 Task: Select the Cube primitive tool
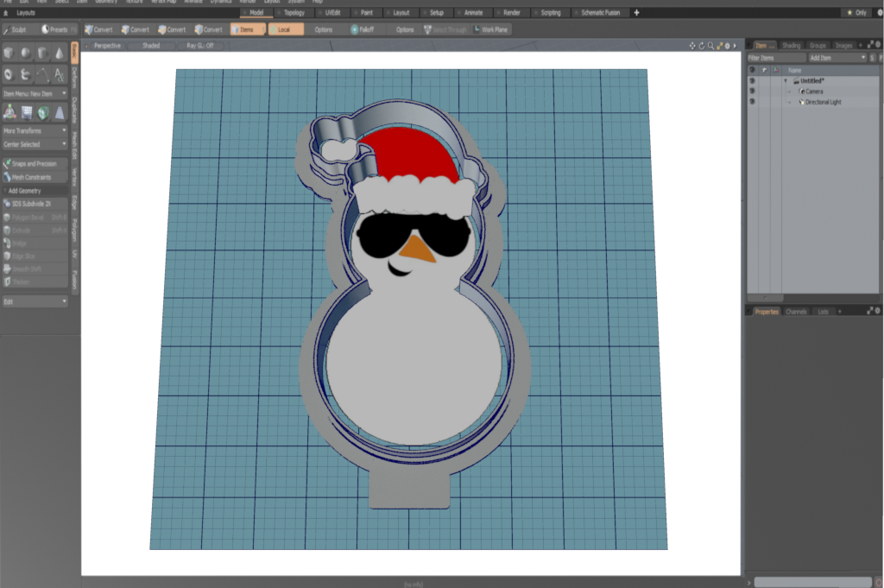(8, 53)
